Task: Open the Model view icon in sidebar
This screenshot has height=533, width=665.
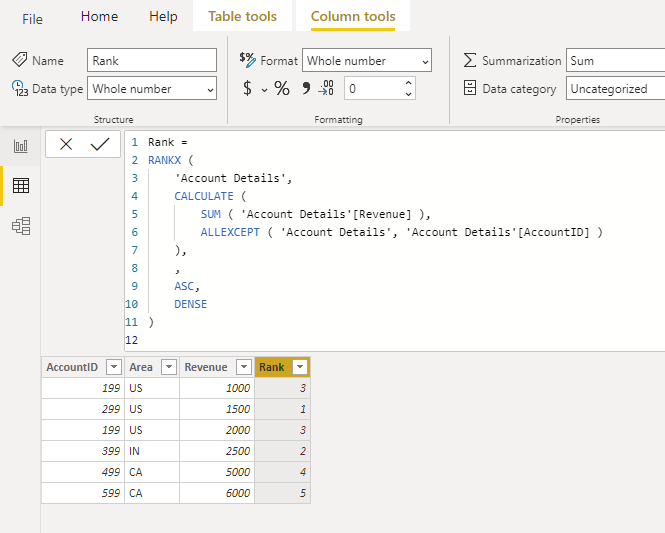Action: pyautogui.click(x=21, y=226)
